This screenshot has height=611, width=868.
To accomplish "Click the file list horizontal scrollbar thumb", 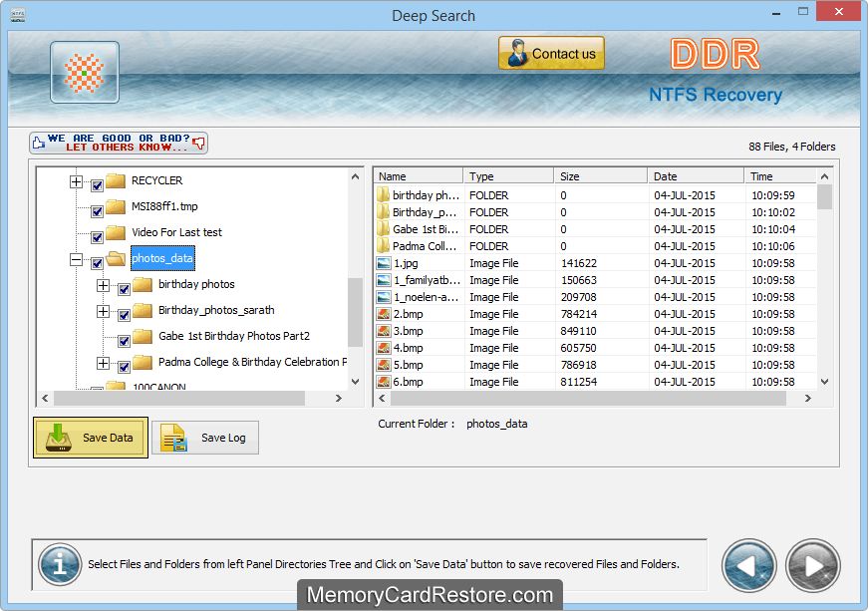I will [x=589, y=398].
